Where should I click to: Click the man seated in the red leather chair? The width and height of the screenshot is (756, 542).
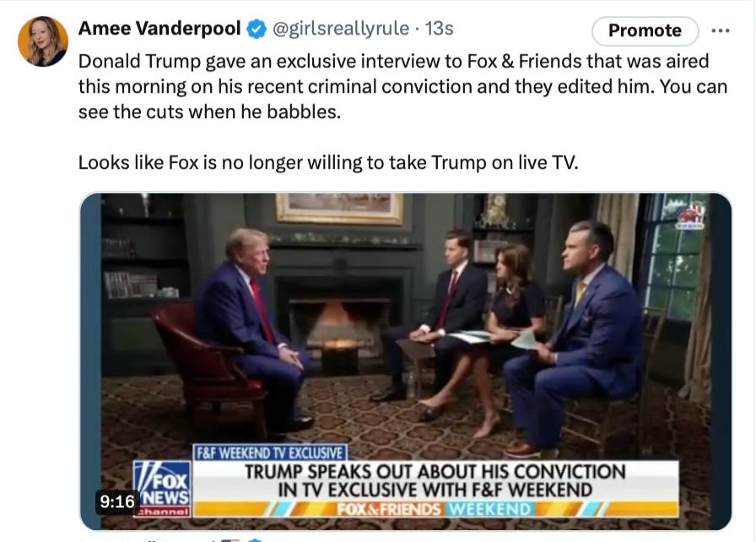[x=250, y=328]
